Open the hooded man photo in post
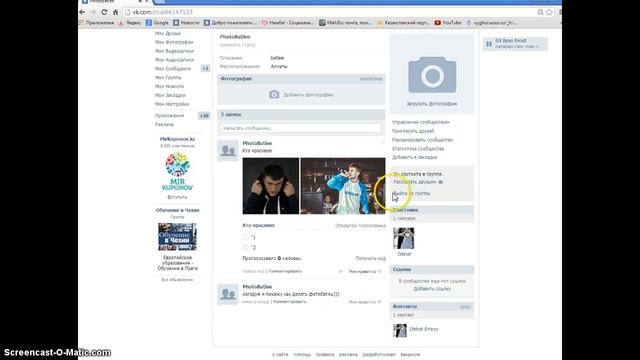Image resolution: width=640 pixels, height=360 pixels. (x=271, y=186)
